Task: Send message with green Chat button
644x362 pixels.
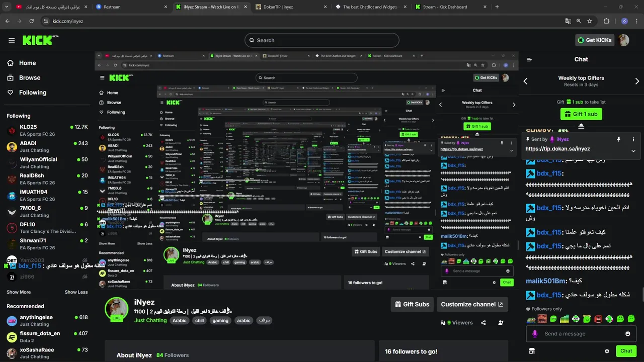Action: [x=626, y=351]
